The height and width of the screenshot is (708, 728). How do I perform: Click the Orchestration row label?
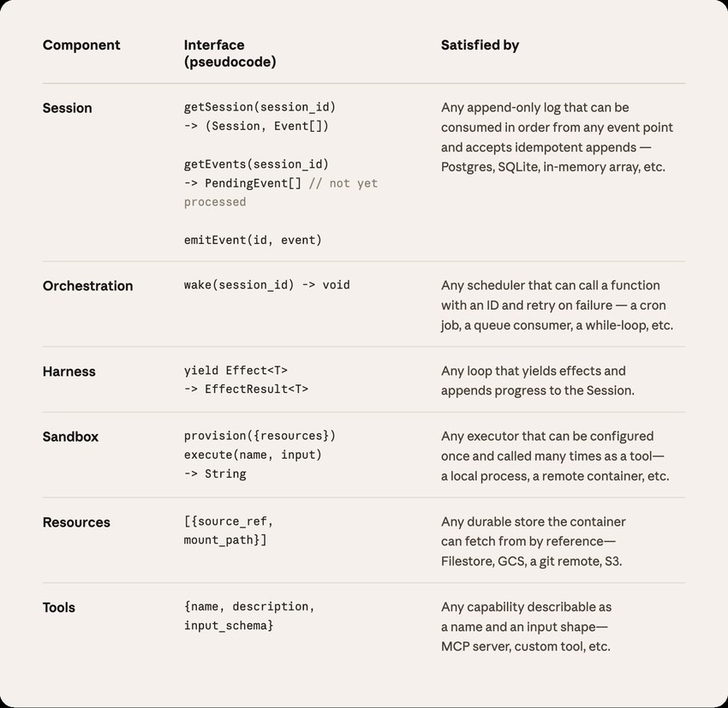pos(87,286)
